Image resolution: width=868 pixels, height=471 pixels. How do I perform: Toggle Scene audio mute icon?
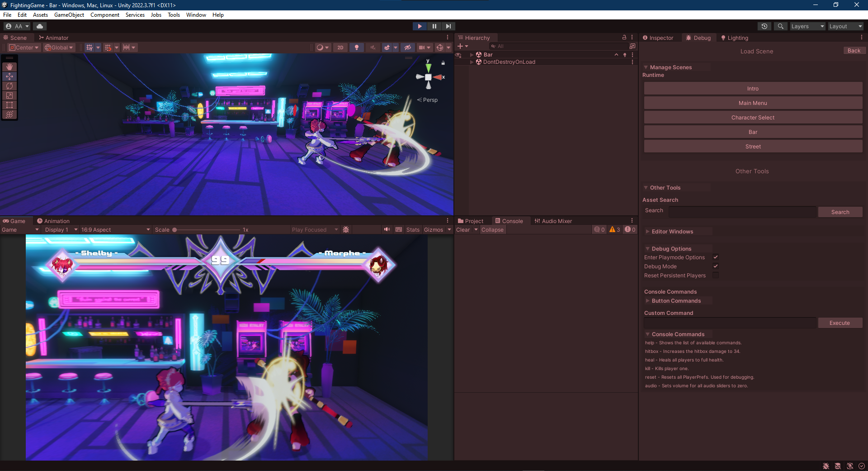tap(373, 48)
